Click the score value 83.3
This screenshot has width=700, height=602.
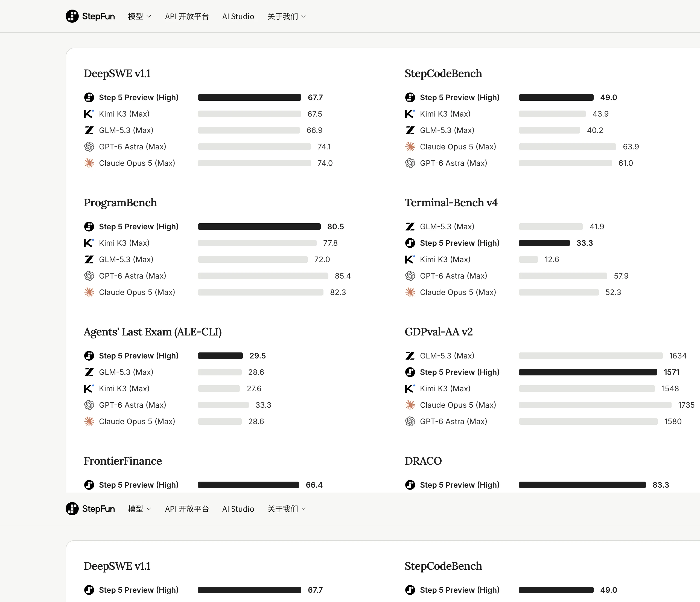(x=660, y=485)
